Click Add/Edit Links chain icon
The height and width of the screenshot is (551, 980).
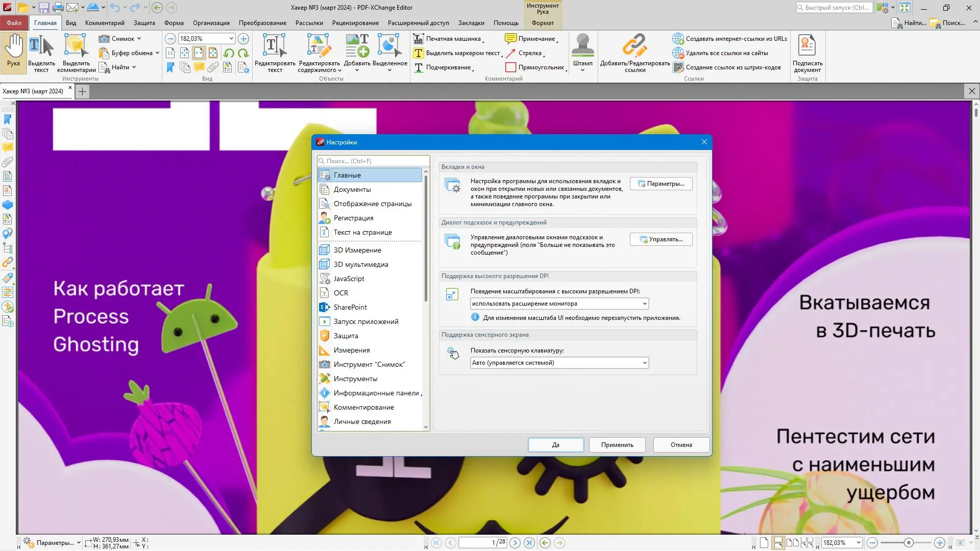point(634,46)
